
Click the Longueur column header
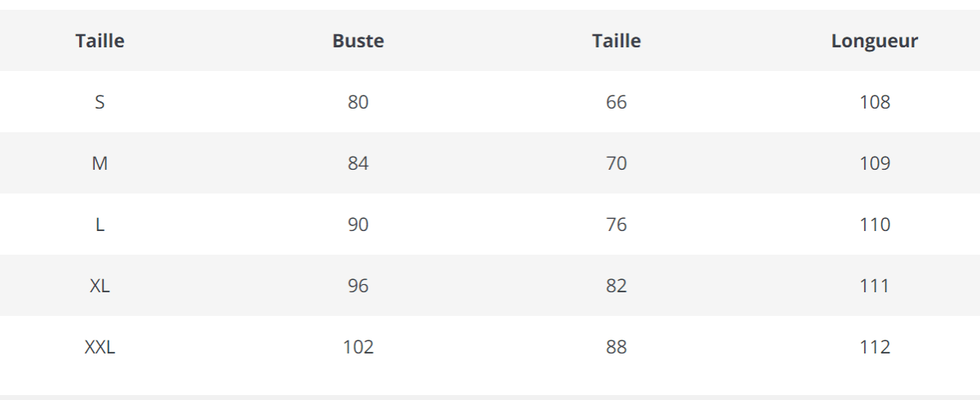875,41
